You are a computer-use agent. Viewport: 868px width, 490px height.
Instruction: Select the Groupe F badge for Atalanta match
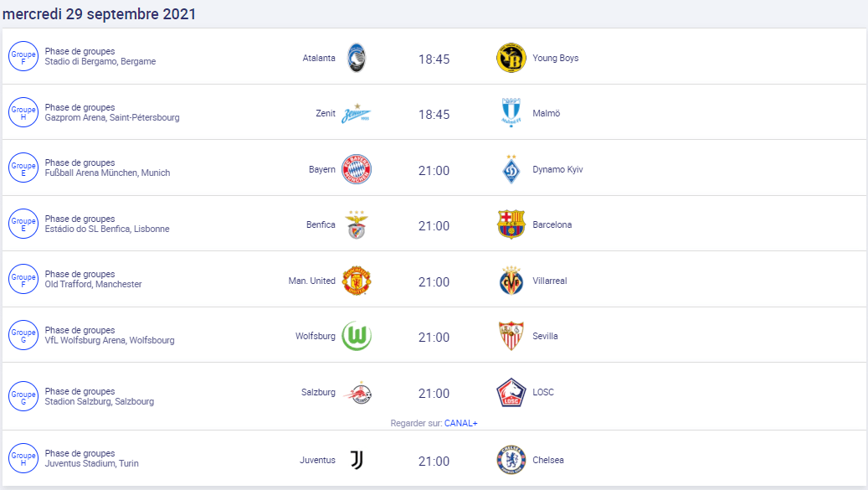click(23, 56)
